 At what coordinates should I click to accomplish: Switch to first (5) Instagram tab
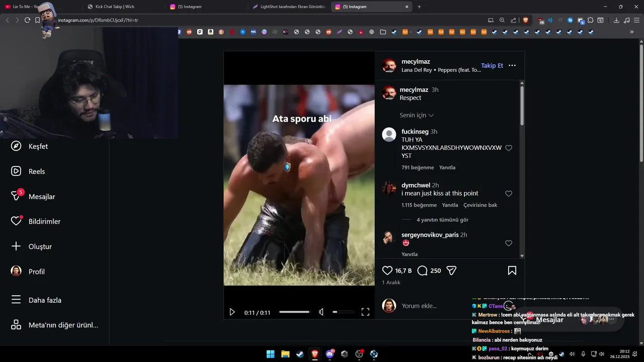pos(206,7)
